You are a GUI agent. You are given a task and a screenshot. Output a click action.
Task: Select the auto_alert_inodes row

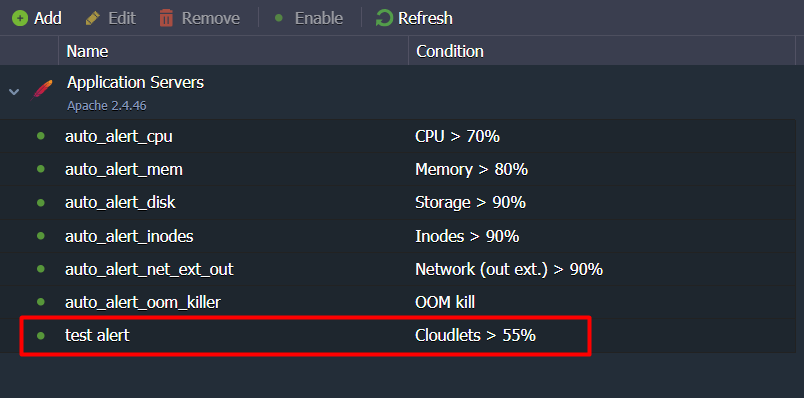397,236
